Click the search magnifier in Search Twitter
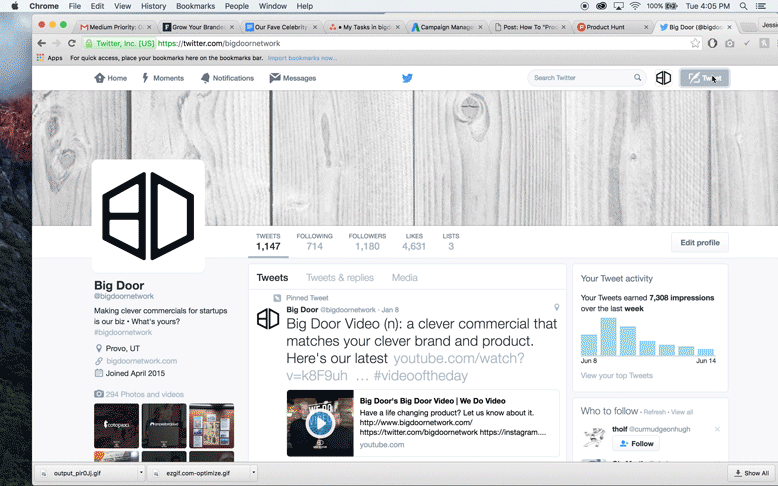Screen dimensions: 778x486 (638, 77)
